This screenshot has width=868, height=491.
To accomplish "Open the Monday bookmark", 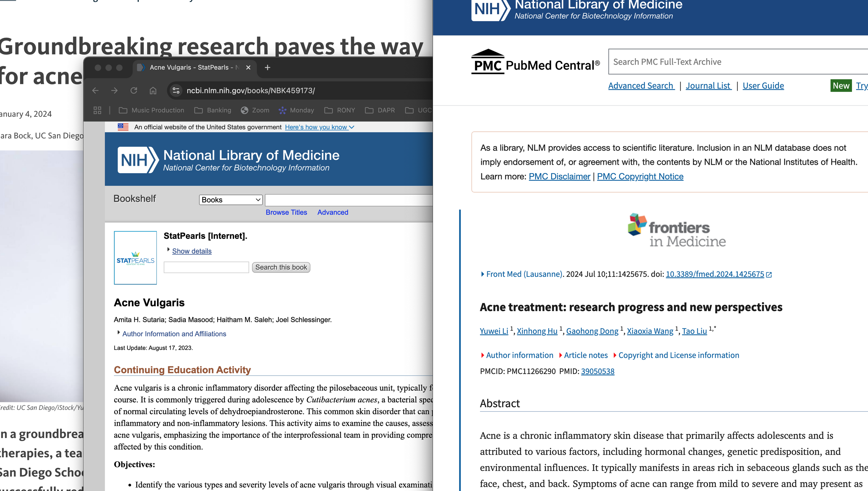I will pyautogui.click(x=296, y=110).
